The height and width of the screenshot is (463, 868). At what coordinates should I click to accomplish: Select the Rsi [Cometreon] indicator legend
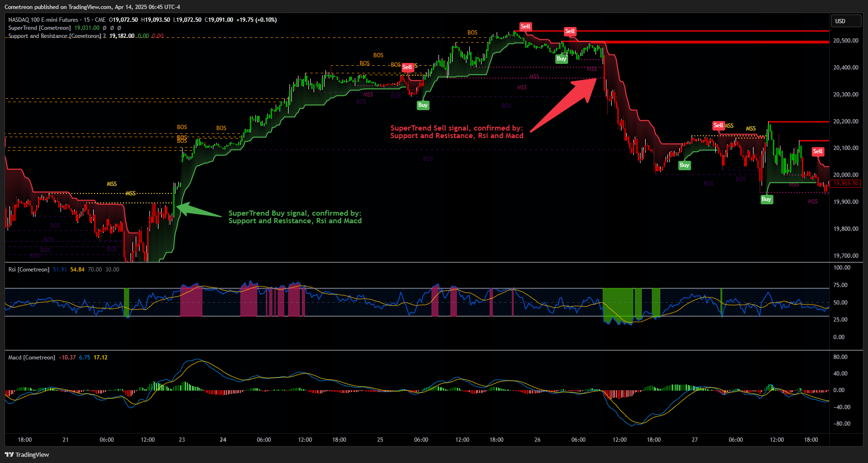[x=29, y=270]
